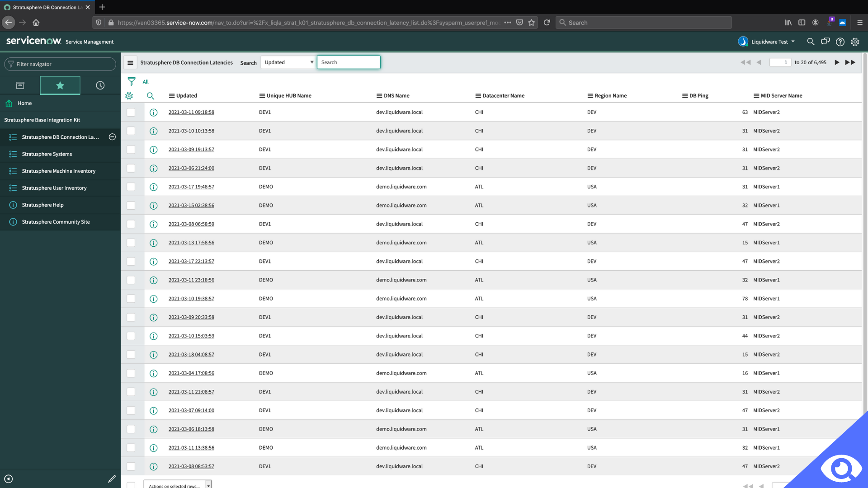
Task: Check the checkbox on the first data row
Action: (131, 112)
